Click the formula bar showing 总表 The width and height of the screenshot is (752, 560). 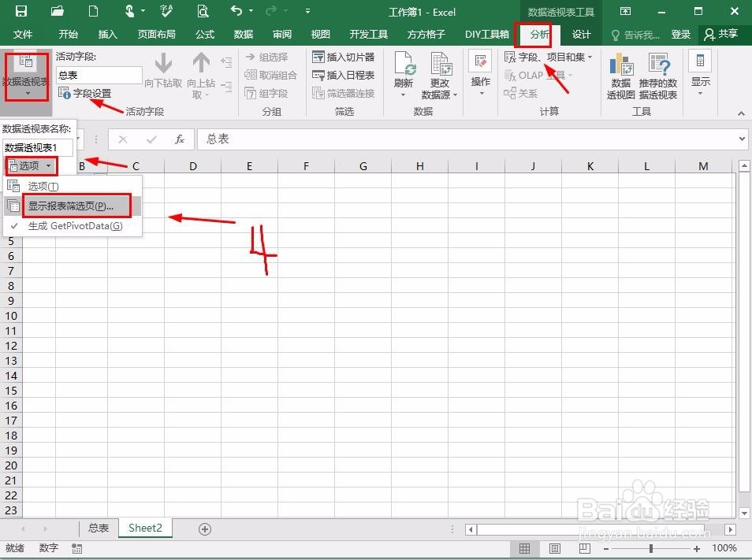(x=467, y=139)
